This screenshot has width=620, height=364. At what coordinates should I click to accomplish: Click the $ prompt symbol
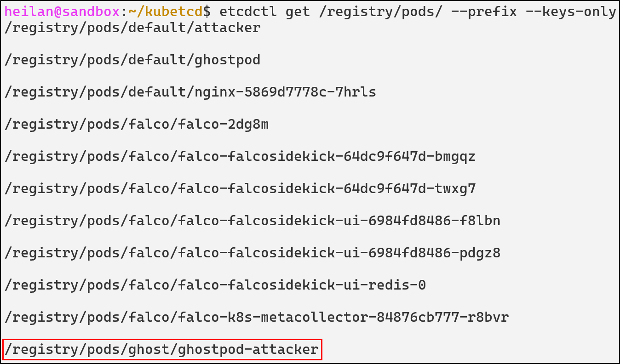207,11
